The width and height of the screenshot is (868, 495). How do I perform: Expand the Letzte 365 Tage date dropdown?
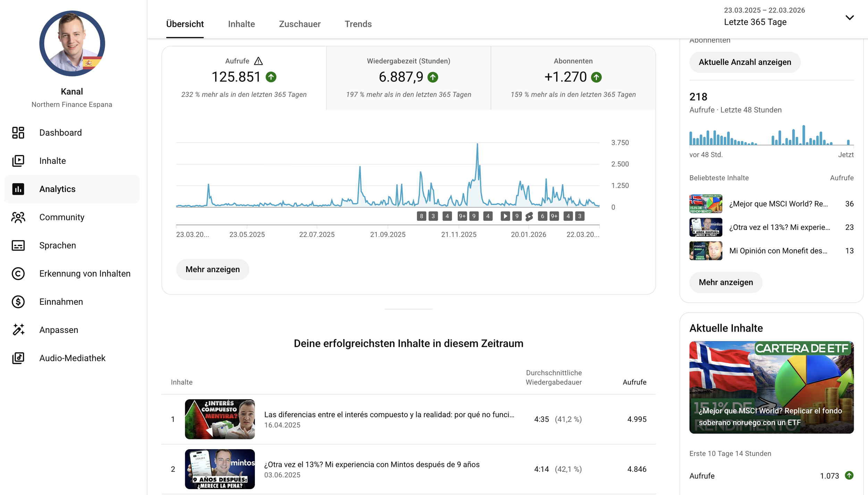(x=849, y=18)
